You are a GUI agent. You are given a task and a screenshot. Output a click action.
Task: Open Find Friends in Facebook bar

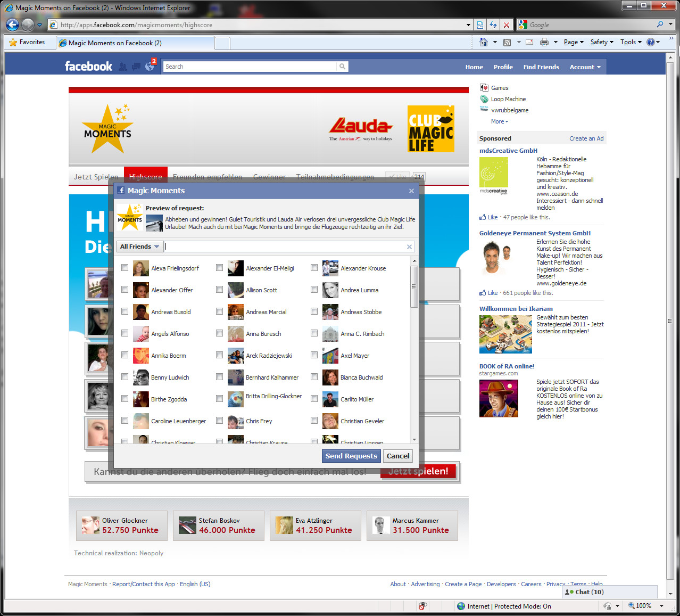pos(541,67)
